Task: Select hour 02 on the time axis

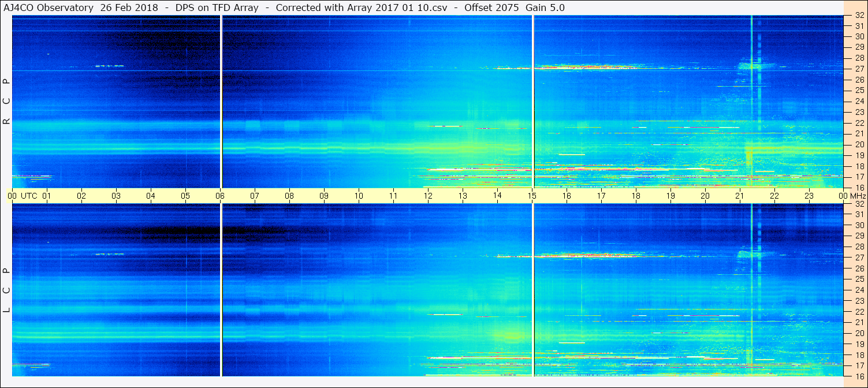Action: point(81,196)
